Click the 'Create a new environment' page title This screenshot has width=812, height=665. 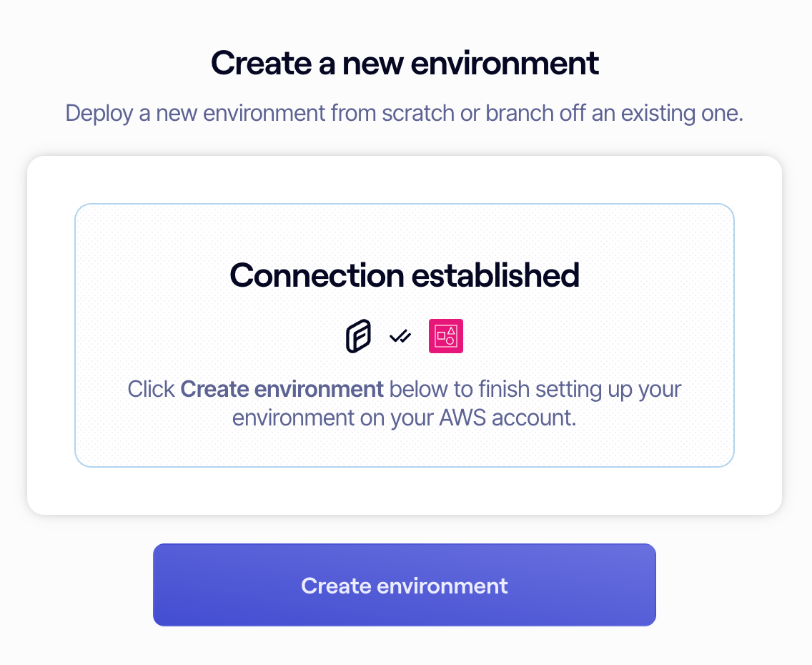coord(405,63)
